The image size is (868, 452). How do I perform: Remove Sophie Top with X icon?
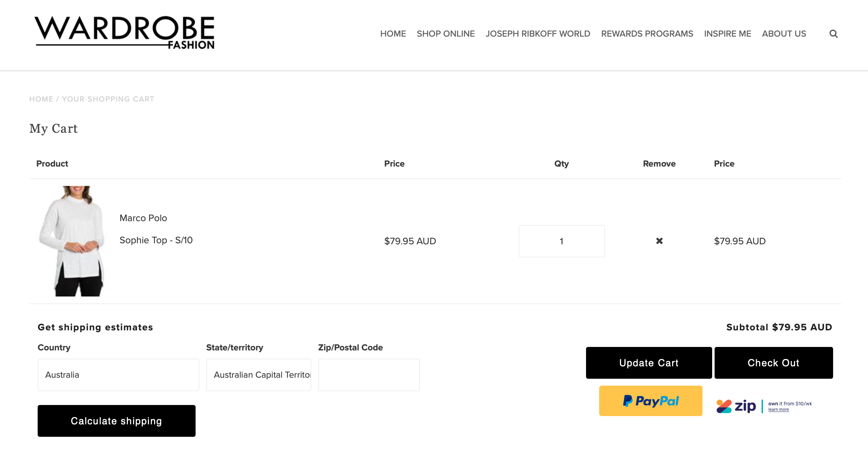(x=659, y=241)
